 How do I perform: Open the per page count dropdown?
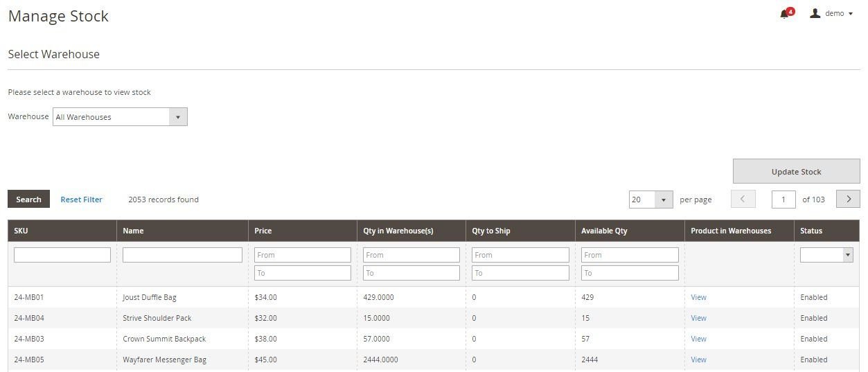[x=651, y=200]
